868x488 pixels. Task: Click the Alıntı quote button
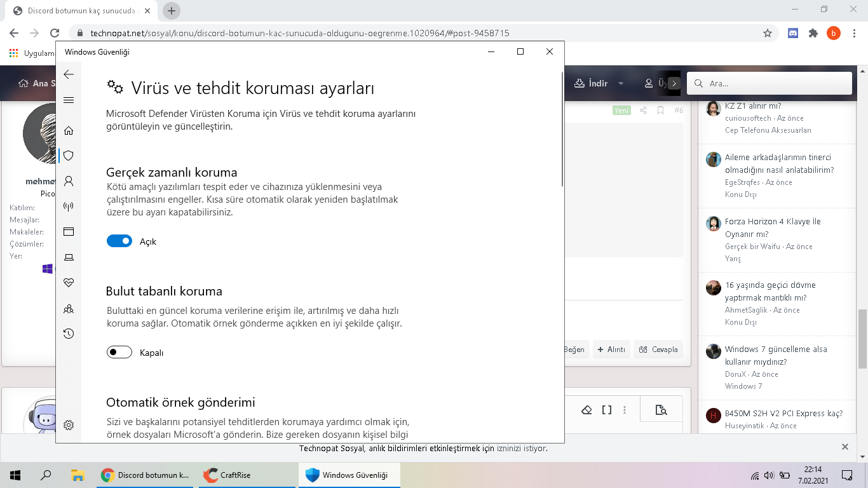pos(611,349)
